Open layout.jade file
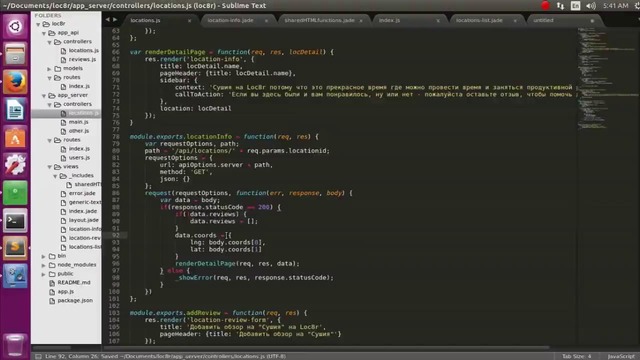This screenshot has width=640, height=360. [84, 220]
